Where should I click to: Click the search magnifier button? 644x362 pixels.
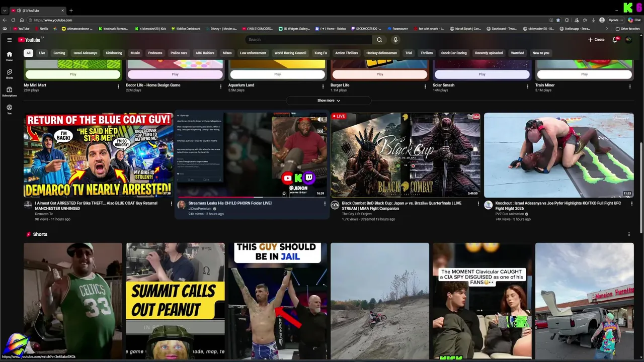coord(379,40)
